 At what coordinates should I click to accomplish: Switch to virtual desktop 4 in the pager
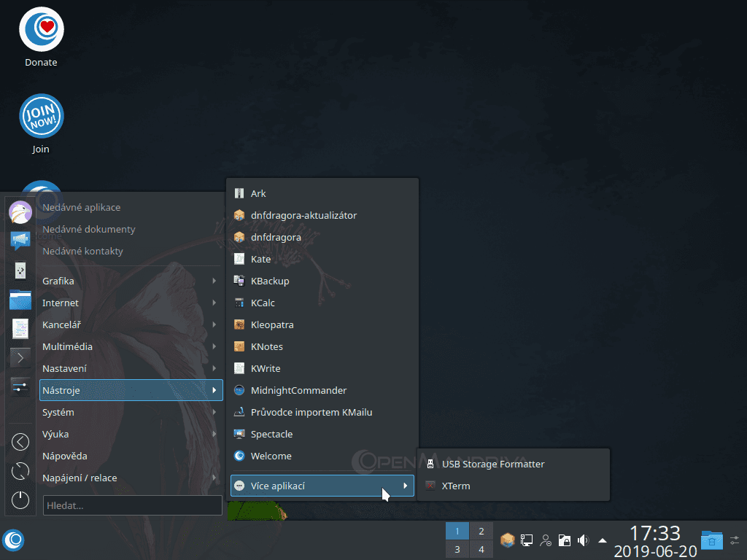(481, 548)
